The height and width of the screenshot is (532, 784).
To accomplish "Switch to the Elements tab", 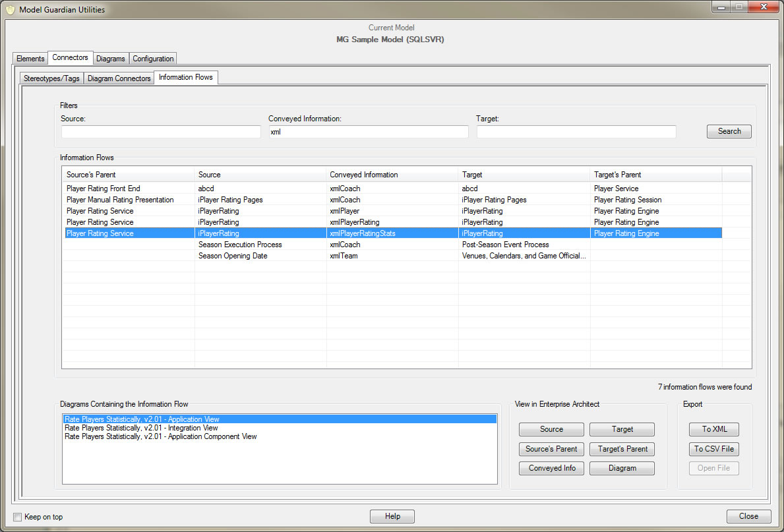I will pyautogui.click(x=30, y=59).
